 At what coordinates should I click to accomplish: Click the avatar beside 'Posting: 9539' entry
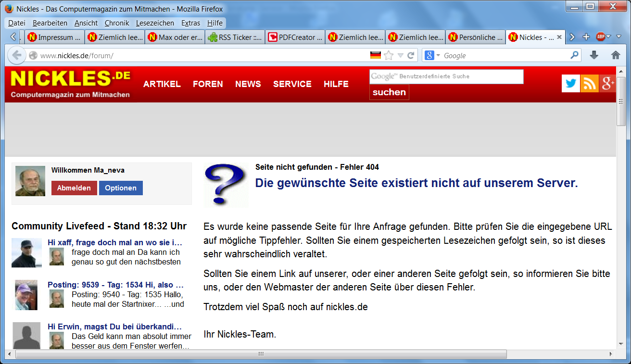(x=26, y=295)
